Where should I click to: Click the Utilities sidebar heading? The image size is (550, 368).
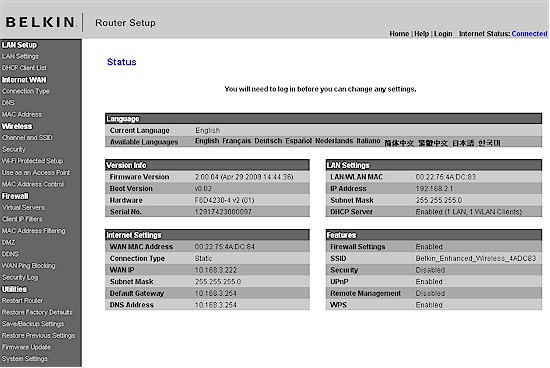pos(14,289)
